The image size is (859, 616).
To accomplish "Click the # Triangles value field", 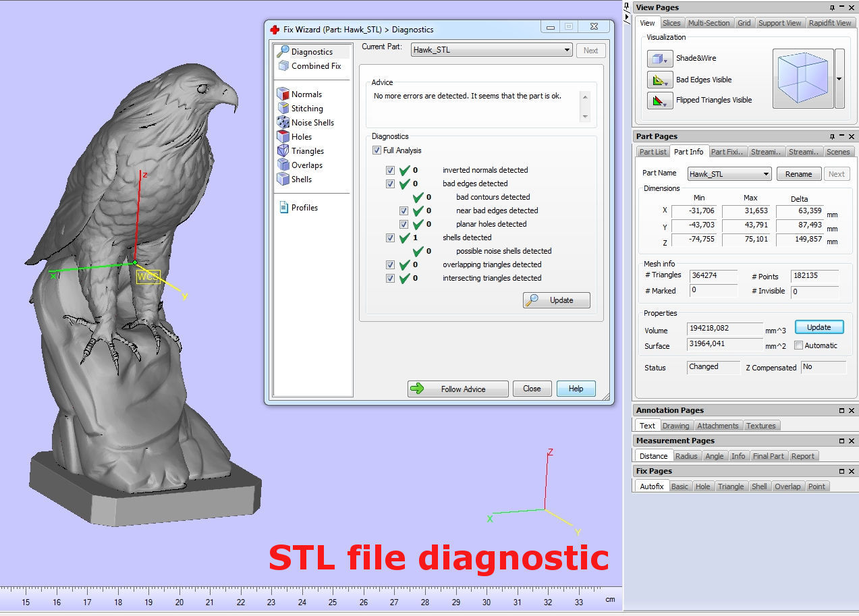I will pyautogui.click(x=713, y=276).
